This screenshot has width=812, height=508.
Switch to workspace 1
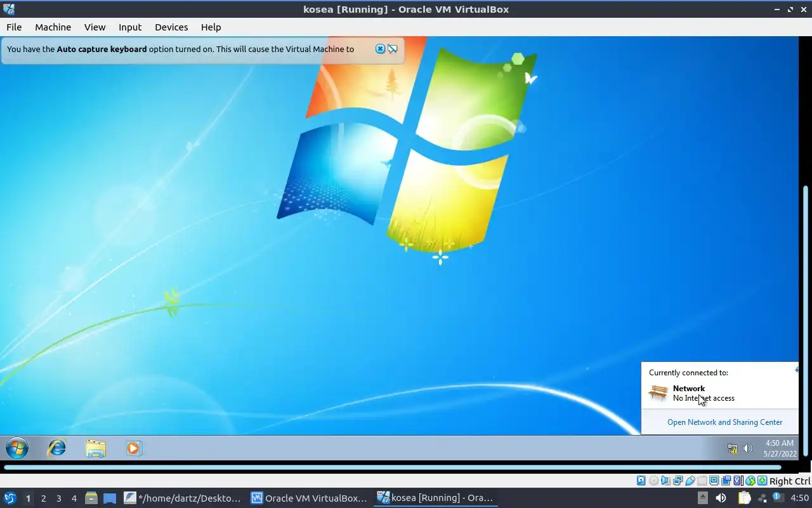tap(28, 498)
